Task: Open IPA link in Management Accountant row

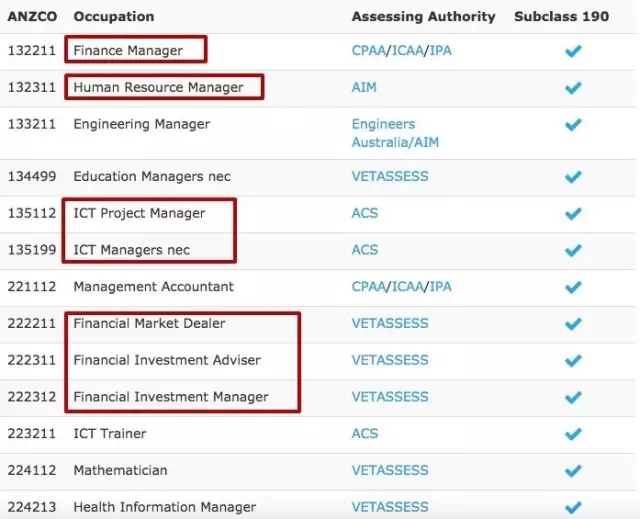Action: click(x=440, y=286)
